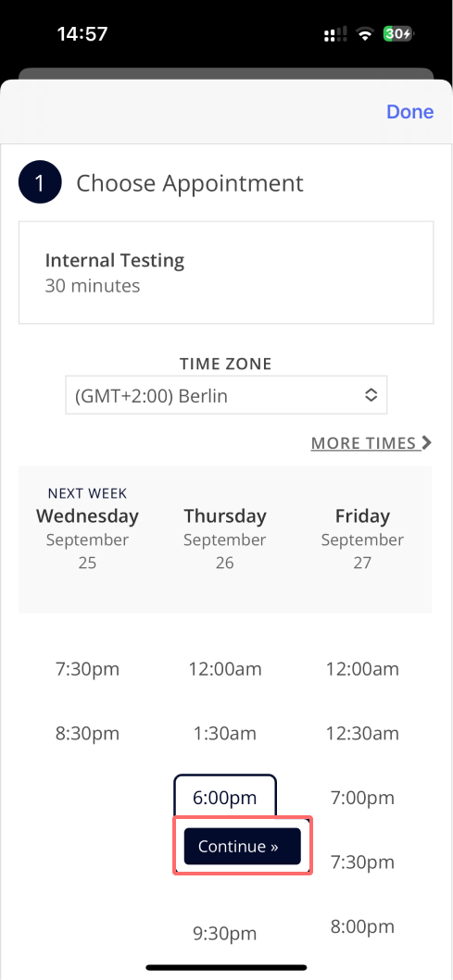Tap the home indicator bar

226,967
